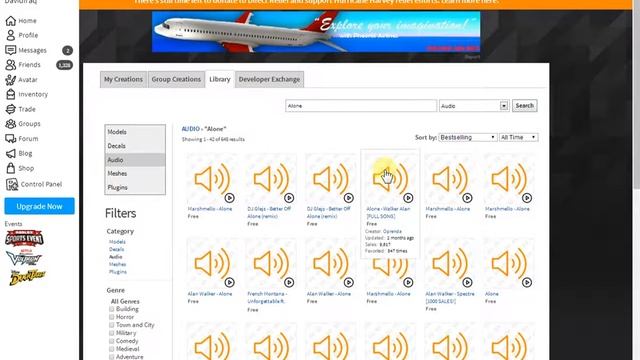Click the AUDIO breadcrumb link

click(x=191, y=129)
